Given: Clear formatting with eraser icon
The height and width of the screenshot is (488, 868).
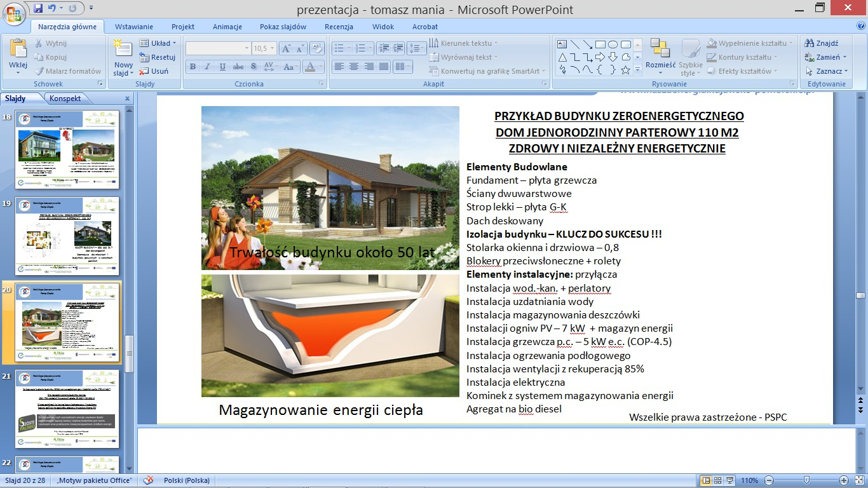Looking at the screenshot, I should [x=318, y=48].
